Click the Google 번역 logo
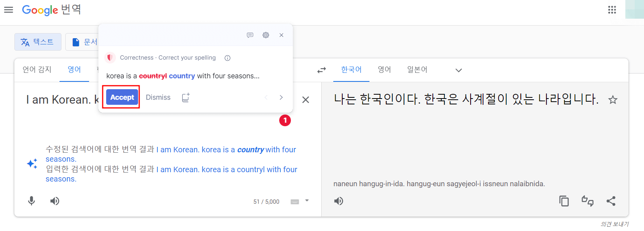Screen dimensions: 644x231 51,10
